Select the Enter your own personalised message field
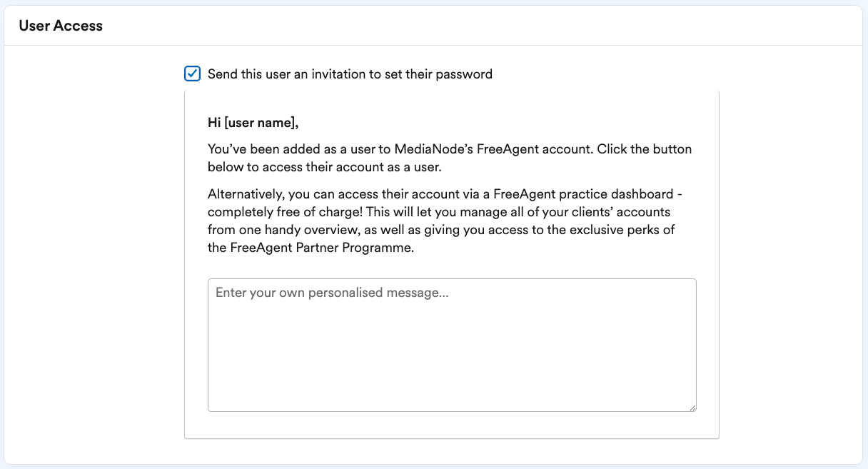Viewport: 868px width, 469px height. pyautogui.click(x=450, y=343)
